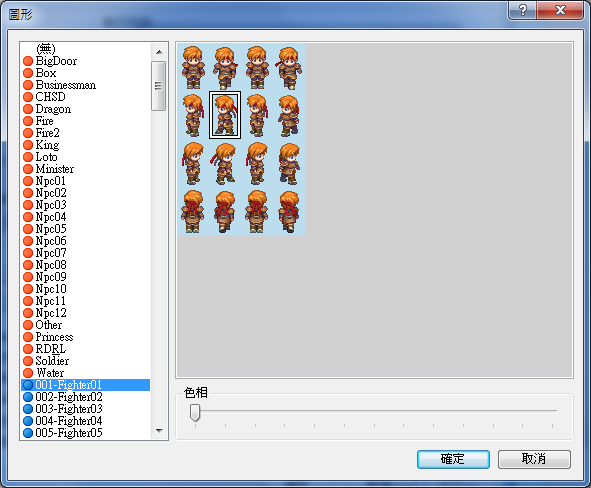Click the orange icon beside Water
This screenshot has height=488, width=591.
28,373
